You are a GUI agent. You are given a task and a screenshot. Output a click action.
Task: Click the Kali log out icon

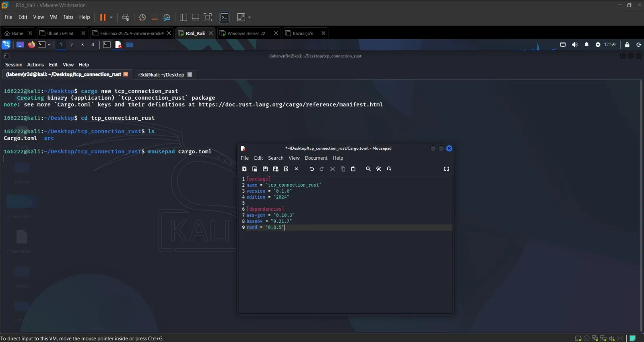tap(639, 45)
